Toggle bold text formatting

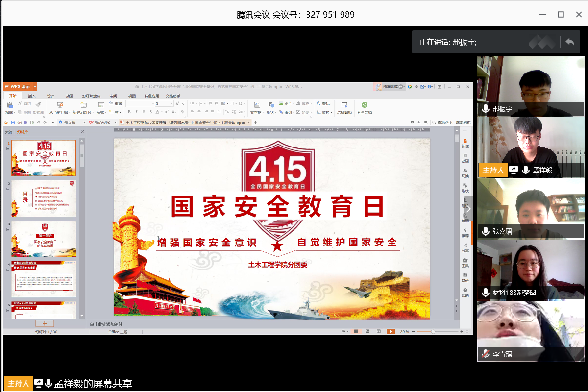click(129, 112)
